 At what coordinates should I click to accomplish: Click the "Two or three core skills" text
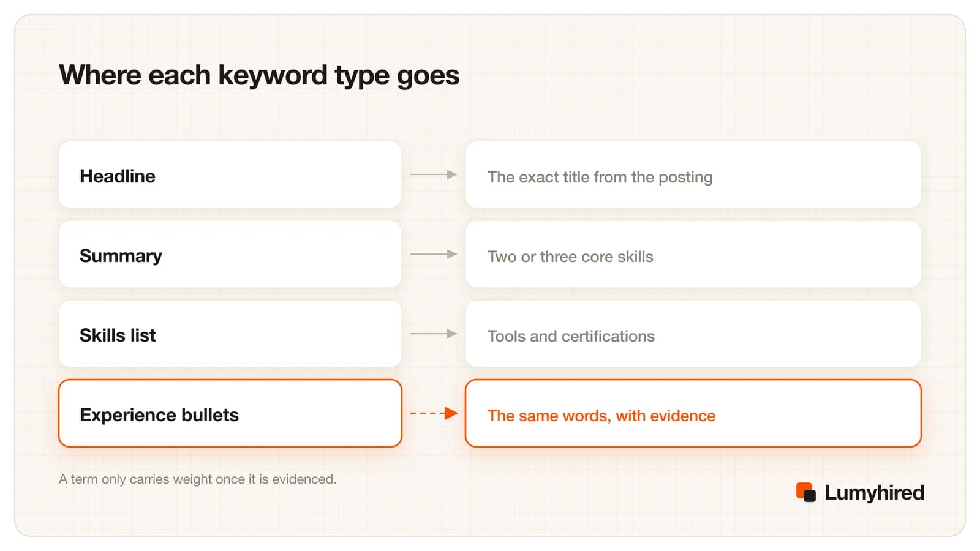pos(570,257)
